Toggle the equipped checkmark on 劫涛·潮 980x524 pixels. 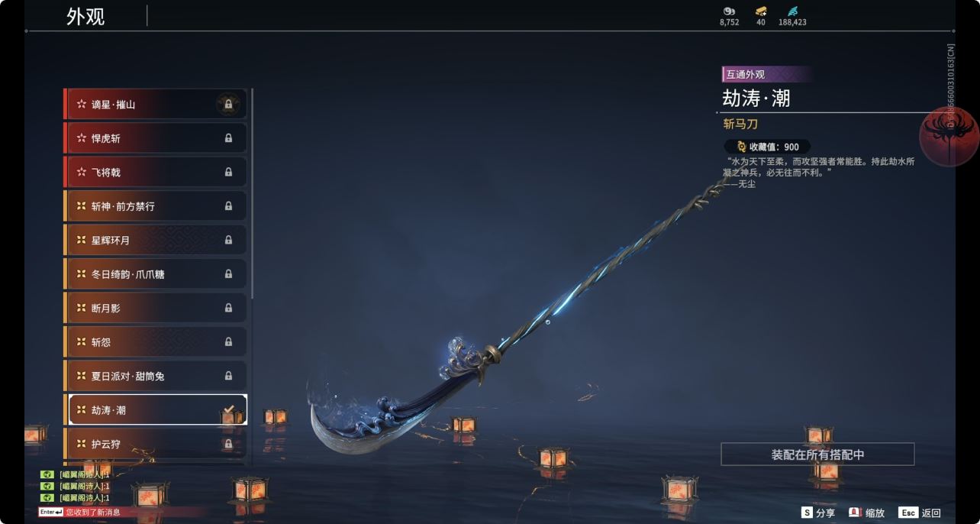click(228, 410)
